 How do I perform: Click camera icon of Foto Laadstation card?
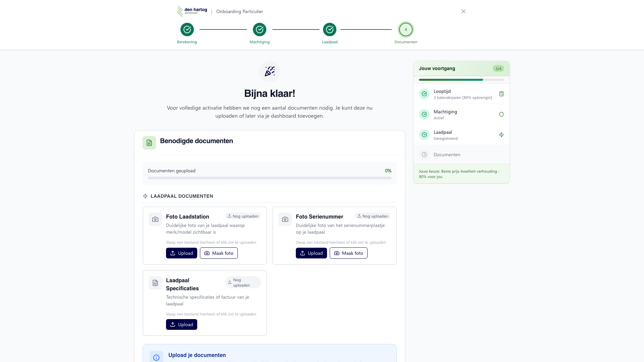pyautogui.click(x=155, y=219)
